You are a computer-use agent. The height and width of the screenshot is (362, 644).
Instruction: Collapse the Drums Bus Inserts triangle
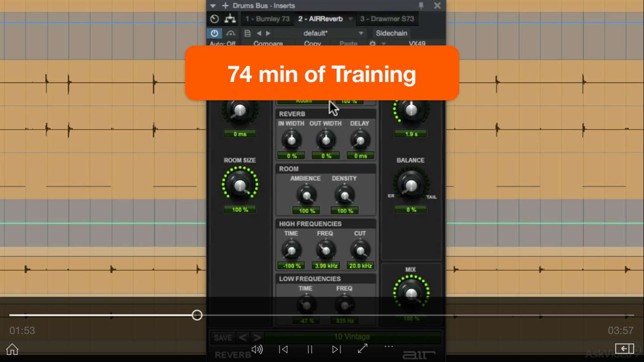coord(213,6)
